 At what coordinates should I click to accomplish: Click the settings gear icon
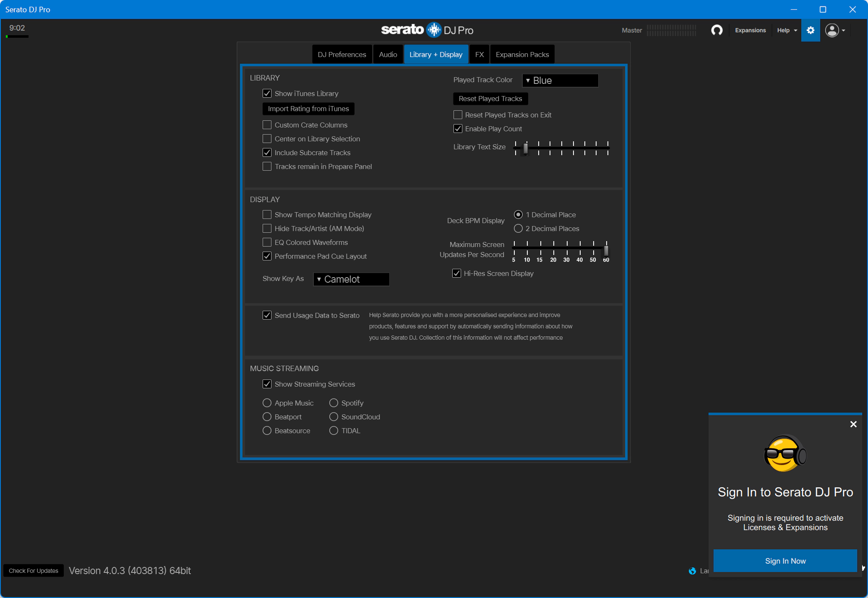(811, 30)
